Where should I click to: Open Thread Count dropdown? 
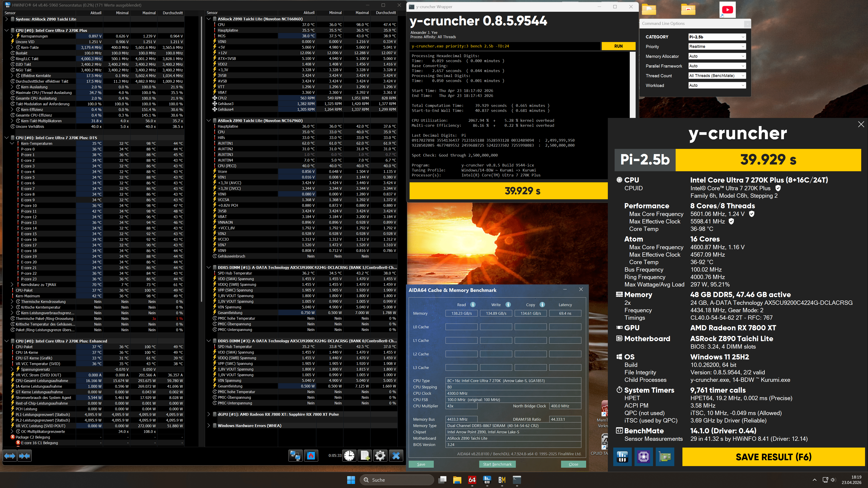pyautogui.click(x=717, y=76)
